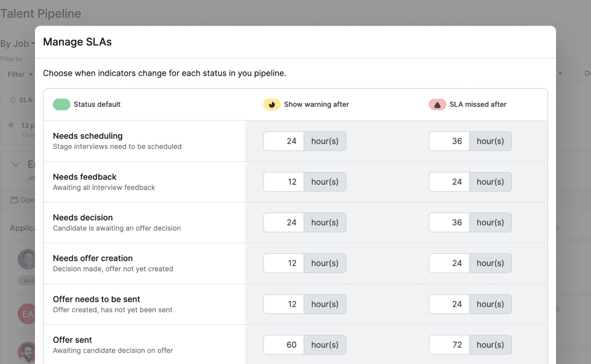The image size is (591, 364).
Task: Edit the Needs scheduling SLA missed hours field
Action: click(x=449, y=141)
